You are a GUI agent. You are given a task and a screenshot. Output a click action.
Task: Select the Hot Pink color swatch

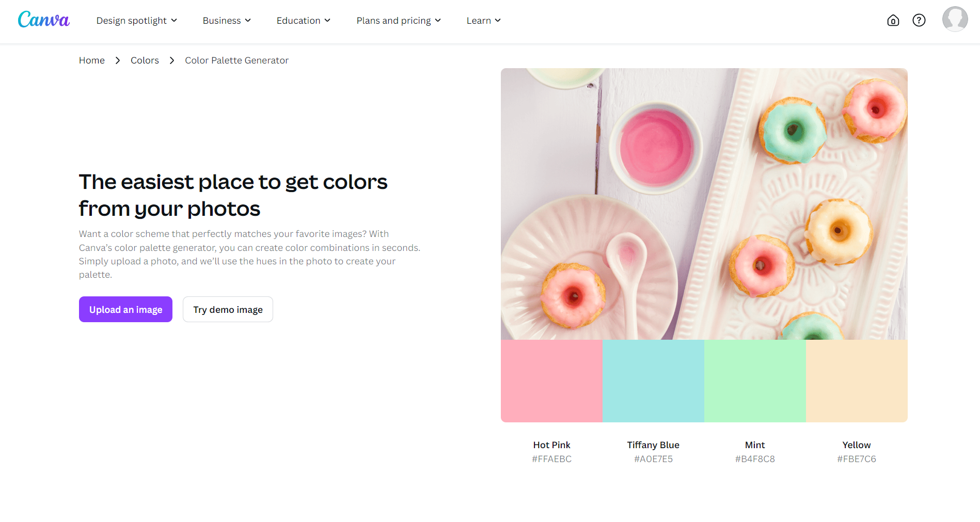pyautogui.click(x=551, y=381)
